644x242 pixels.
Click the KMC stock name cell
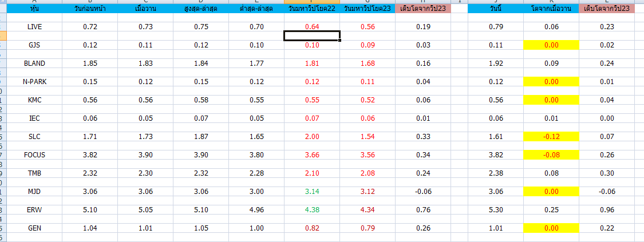pyautogui.click(x=34, y=100)
